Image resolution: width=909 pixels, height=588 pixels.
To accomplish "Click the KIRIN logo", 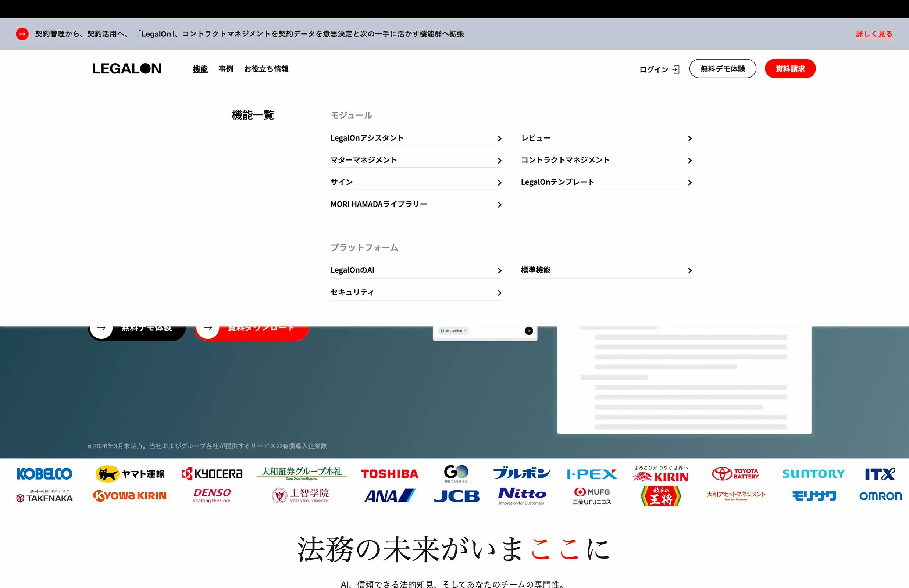I will tap(661, 474).
